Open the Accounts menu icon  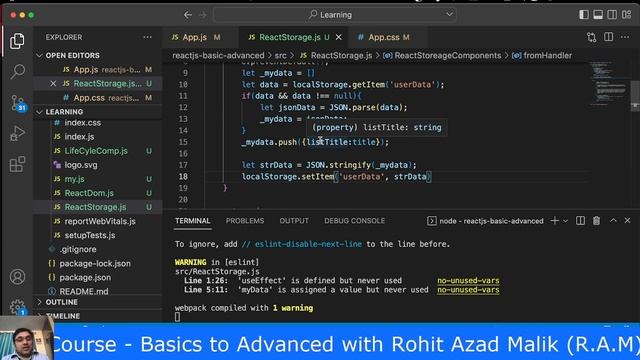tap(17, 277)
